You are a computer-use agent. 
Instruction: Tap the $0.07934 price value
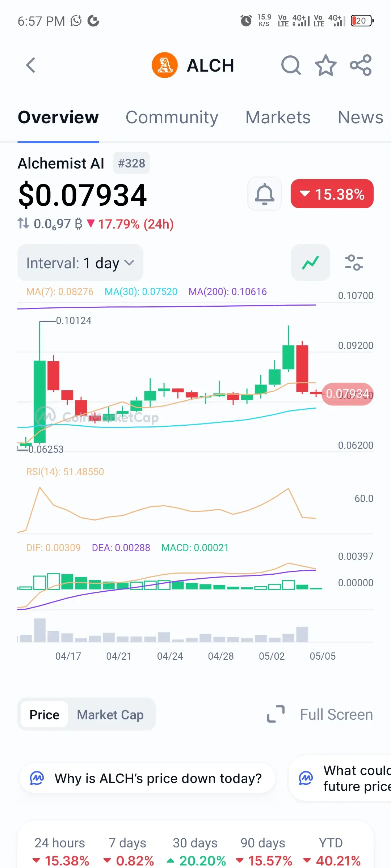point(83,195)
